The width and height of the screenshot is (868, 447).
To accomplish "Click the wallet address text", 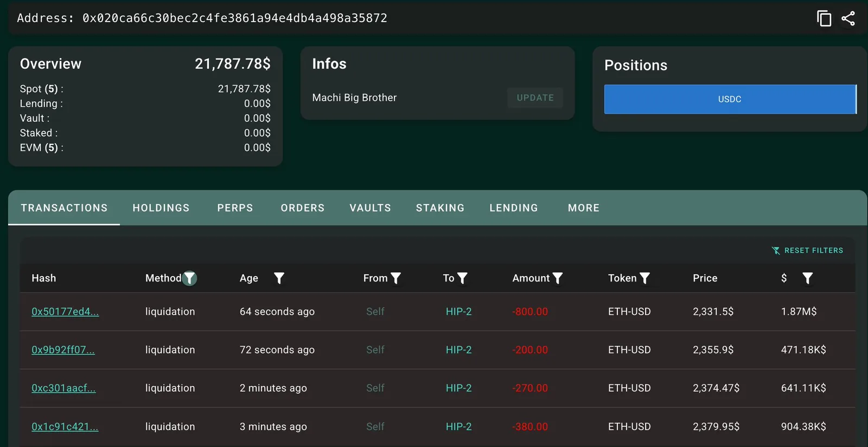I will [235, 18].
